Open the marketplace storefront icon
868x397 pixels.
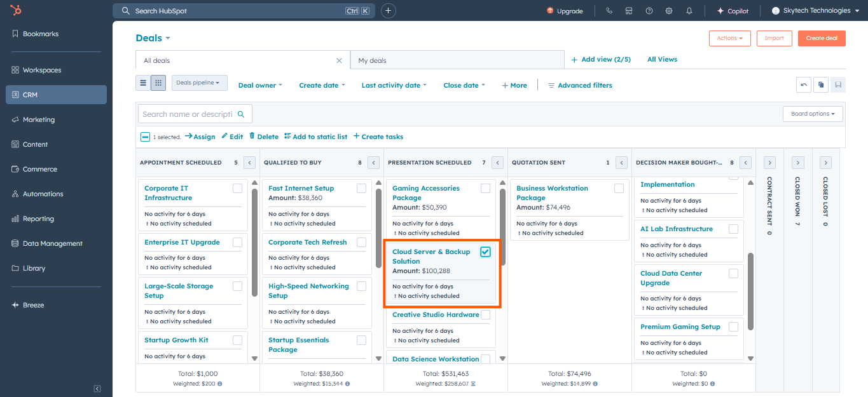click(x=628, y=11)
